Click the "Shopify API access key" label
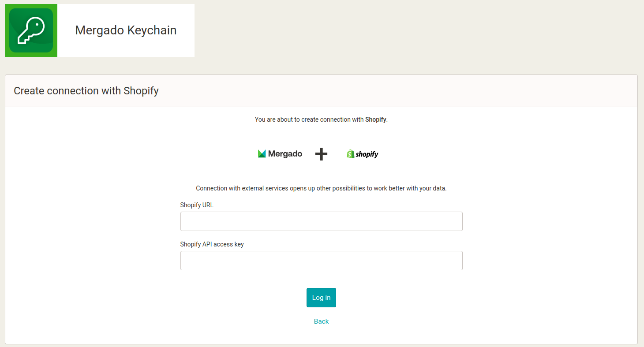The image size is (644, 347). pyautogui.click(x=212, y=244)
